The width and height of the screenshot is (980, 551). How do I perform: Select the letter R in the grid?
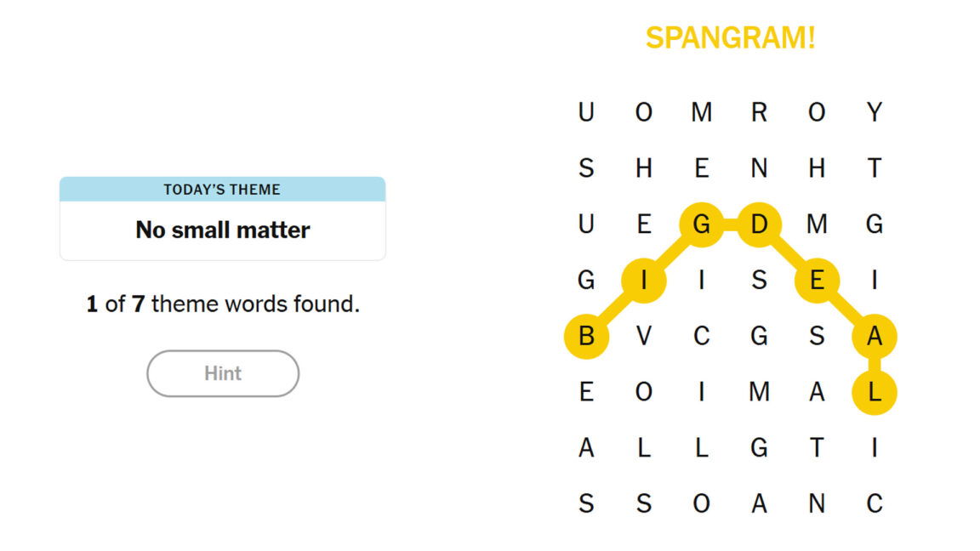[760, 112]
